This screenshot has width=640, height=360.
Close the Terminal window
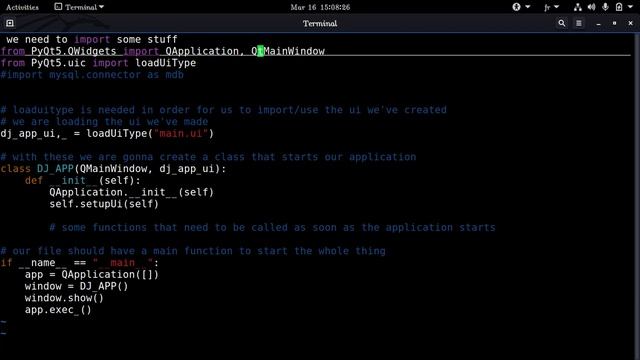point(630,23)
